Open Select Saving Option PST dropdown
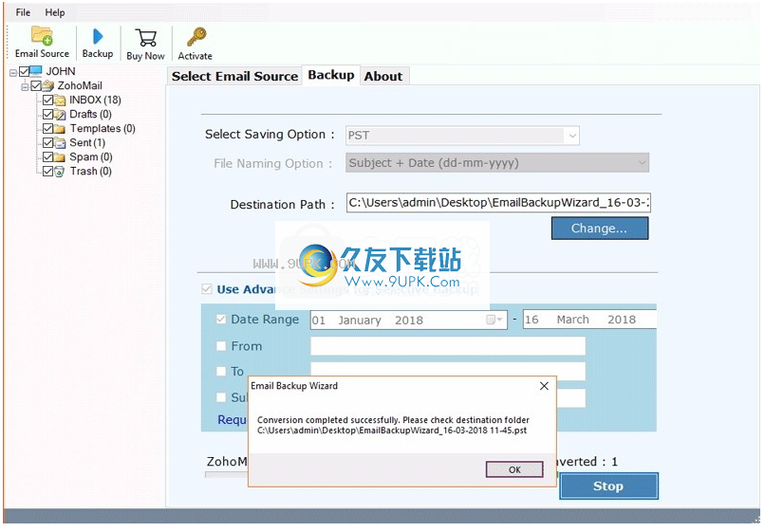This screenshot has width=765, height=532. point(462,136)
